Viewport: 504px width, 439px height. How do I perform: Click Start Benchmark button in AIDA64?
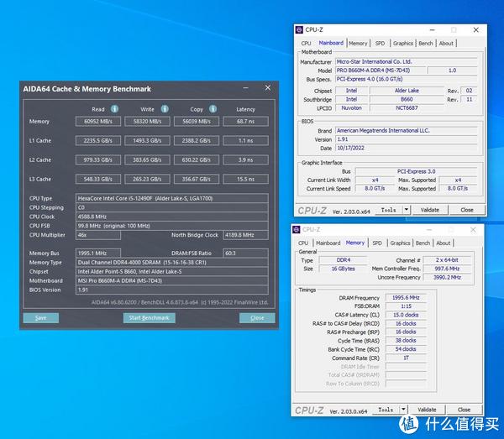[x=150, y=318]
